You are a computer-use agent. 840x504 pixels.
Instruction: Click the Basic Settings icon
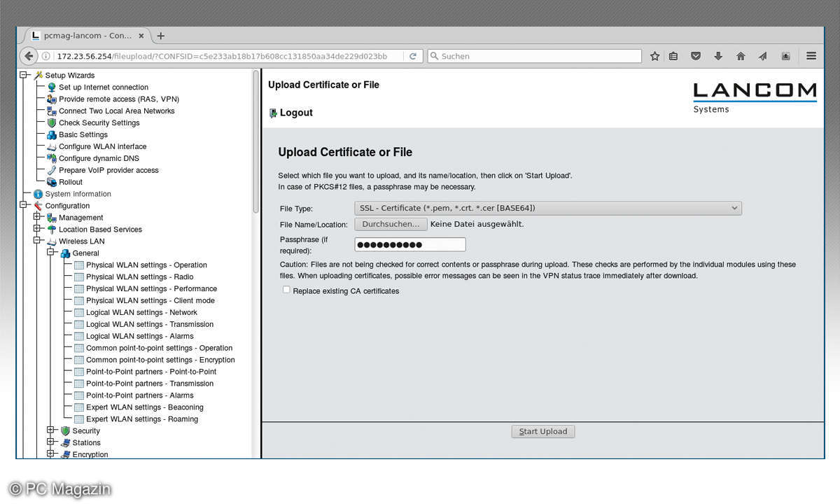coord(52,135)
